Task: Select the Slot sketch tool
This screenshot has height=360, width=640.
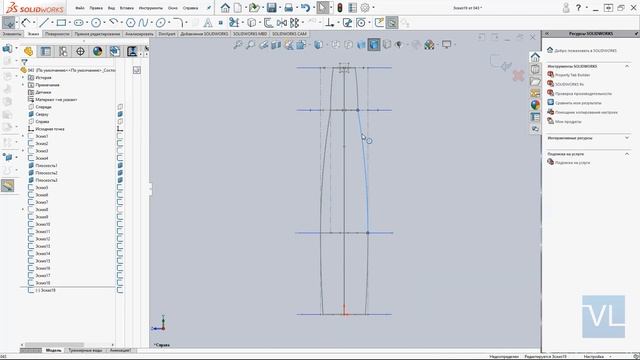Action: pos(78,23)
